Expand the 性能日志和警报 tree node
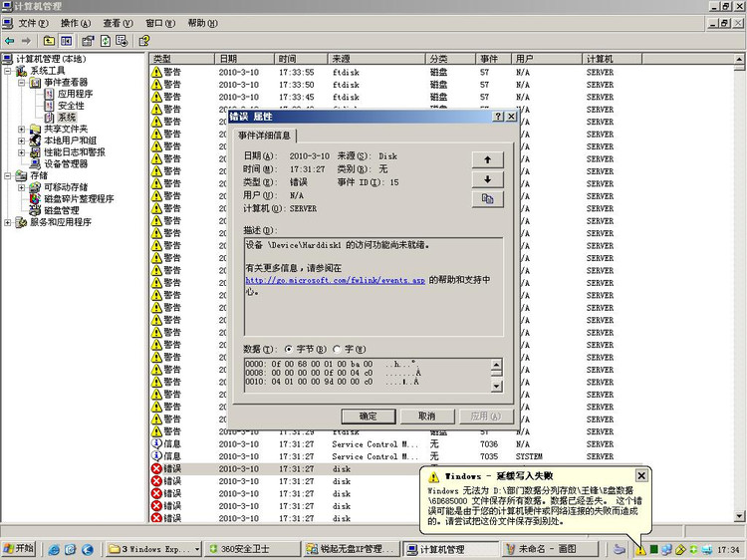The width and height of the screenshot is (747, 560). point(22,152)
